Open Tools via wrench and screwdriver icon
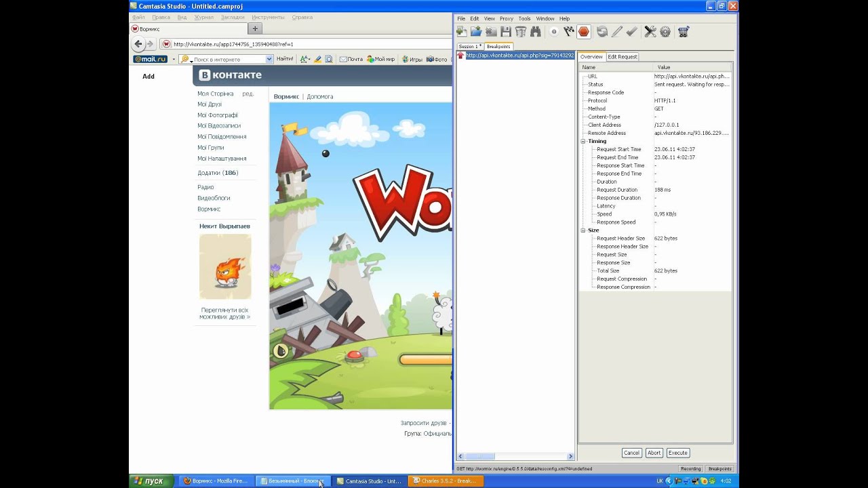Image resolution: width=868 pixels, height=488 pixels. (650, 31)
